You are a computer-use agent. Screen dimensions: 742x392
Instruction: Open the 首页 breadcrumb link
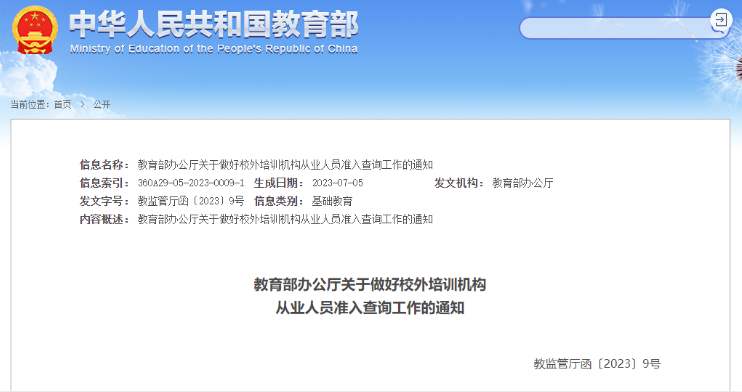point(62,105)
